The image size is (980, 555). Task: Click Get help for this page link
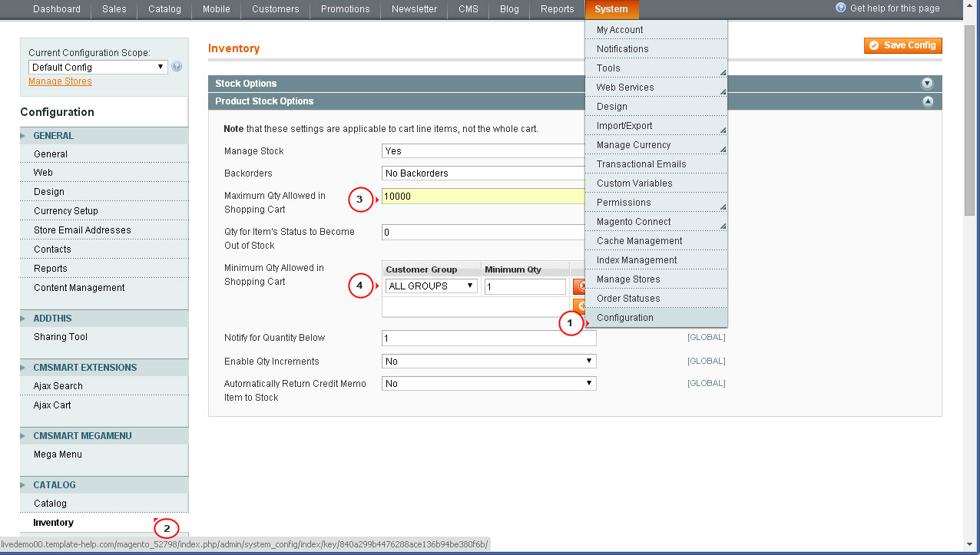tap(895, 8)
